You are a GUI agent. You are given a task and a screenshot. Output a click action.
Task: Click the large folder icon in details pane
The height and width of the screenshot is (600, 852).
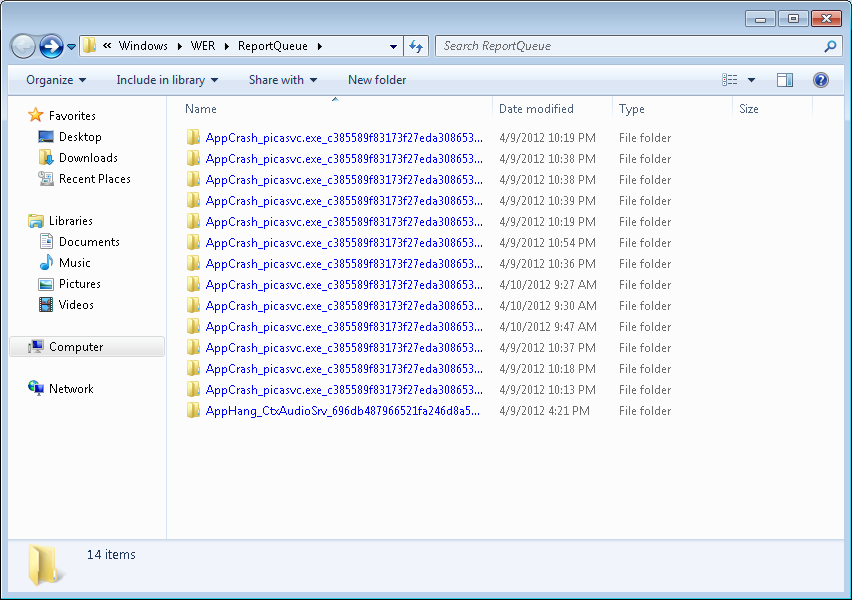pyautogui.click(x=45, y=565)
